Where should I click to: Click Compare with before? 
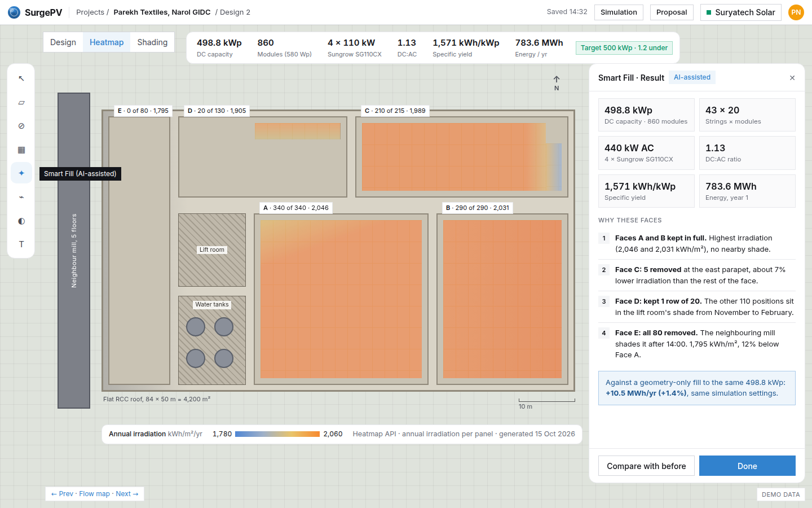pos(646,466)
